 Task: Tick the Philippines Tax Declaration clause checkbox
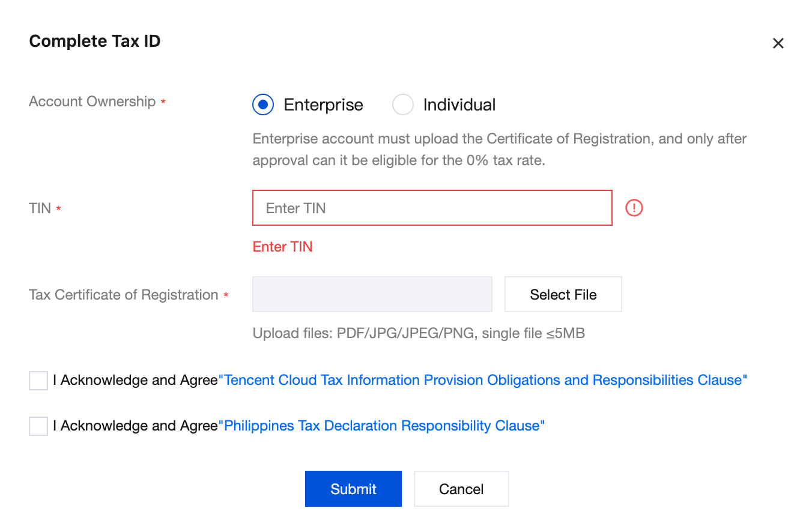pyautogui.click(x=38, y=426)
